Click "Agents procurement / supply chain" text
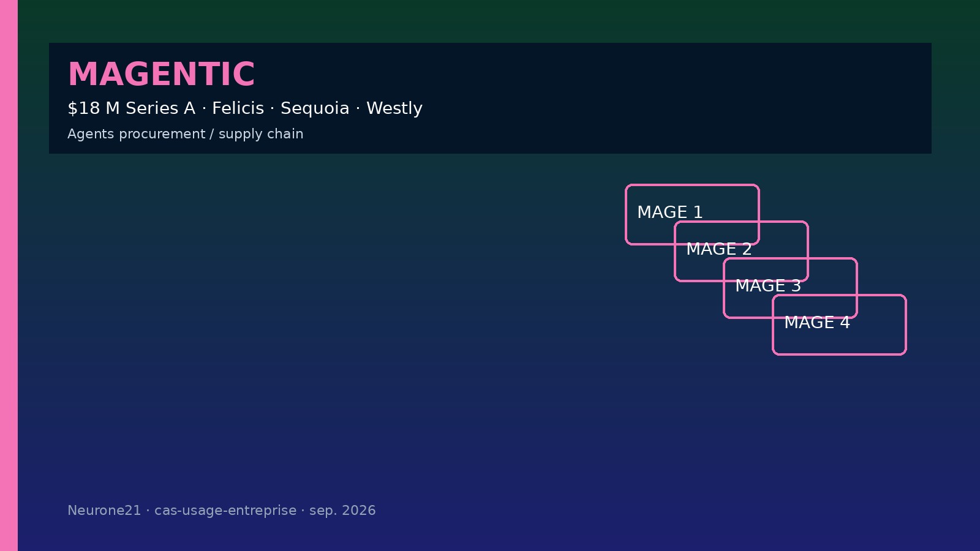This screenshot has width=980, height=551. click(x=186, y=134)
